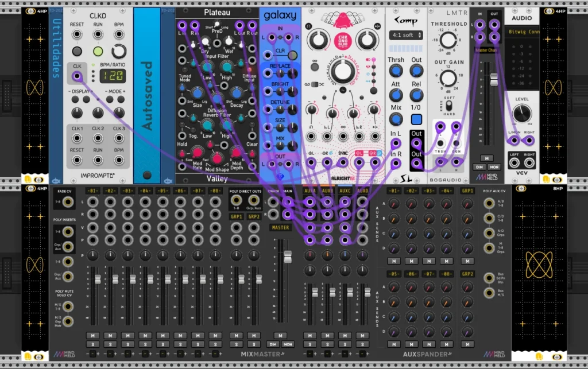Click the FADE CV 1-8 jack
588x369 pixels.
[x=68, y=203]
